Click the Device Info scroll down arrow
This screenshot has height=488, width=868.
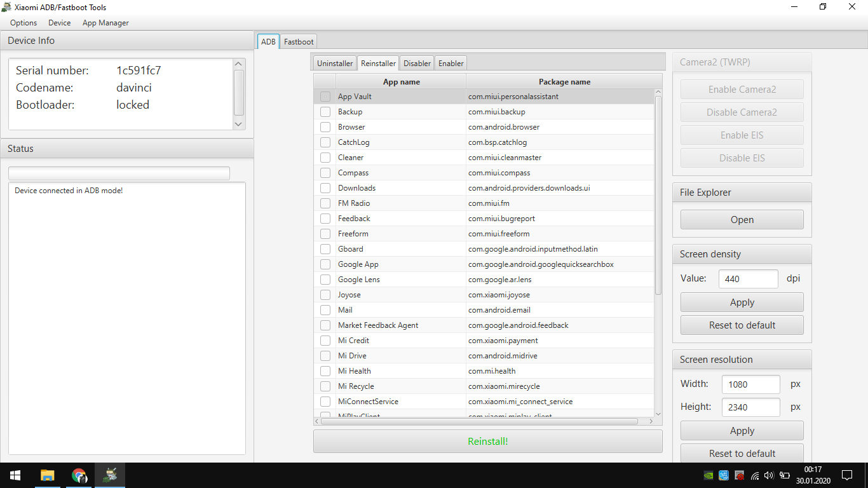click(x=239, y=125)
